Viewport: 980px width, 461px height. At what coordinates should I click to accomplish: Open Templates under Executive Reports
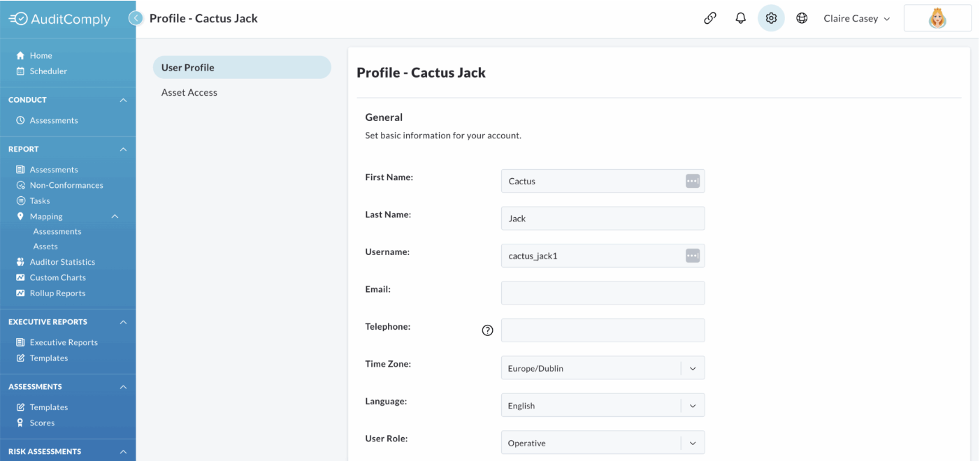pyautogui.click(x=49, y=358)
